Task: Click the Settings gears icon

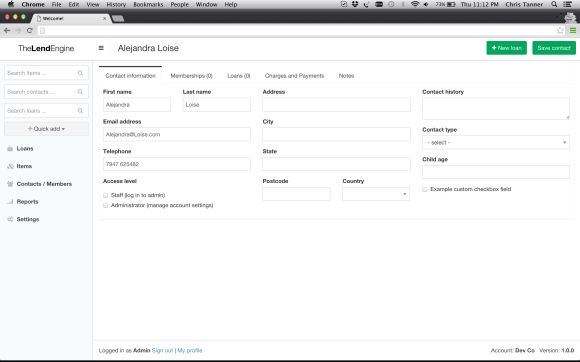Action: tap(10, 219)
